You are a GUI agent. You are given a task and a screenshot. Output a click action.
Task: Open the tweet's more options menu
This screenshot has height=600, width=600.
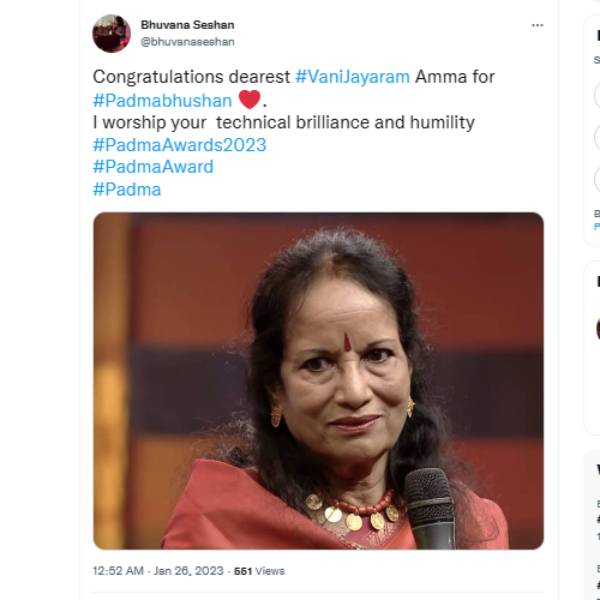point(537,25)
